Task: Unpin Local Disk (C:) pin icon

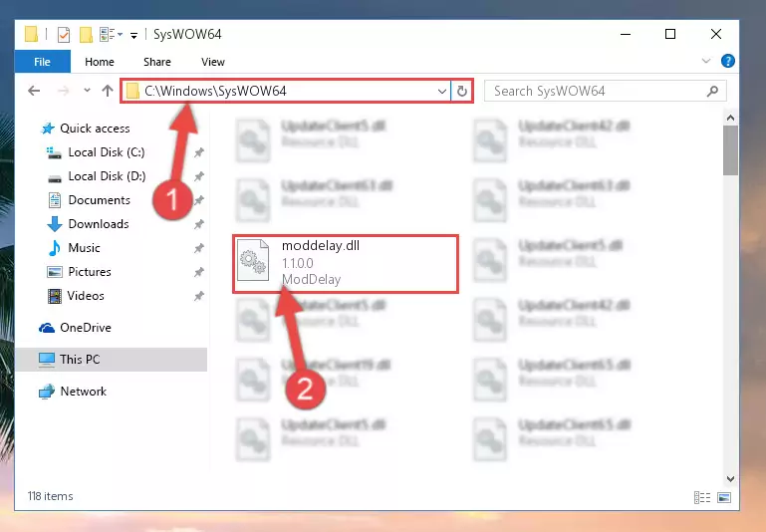Action: (x=198, y=152)
